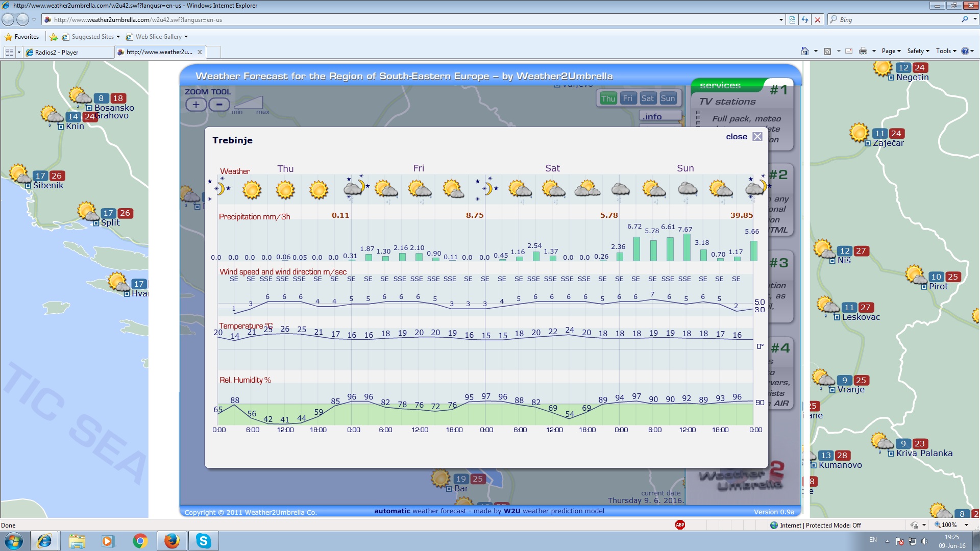The image size is (980, 551).
Task: Open the address bar history dropdown
Action: 781,20
